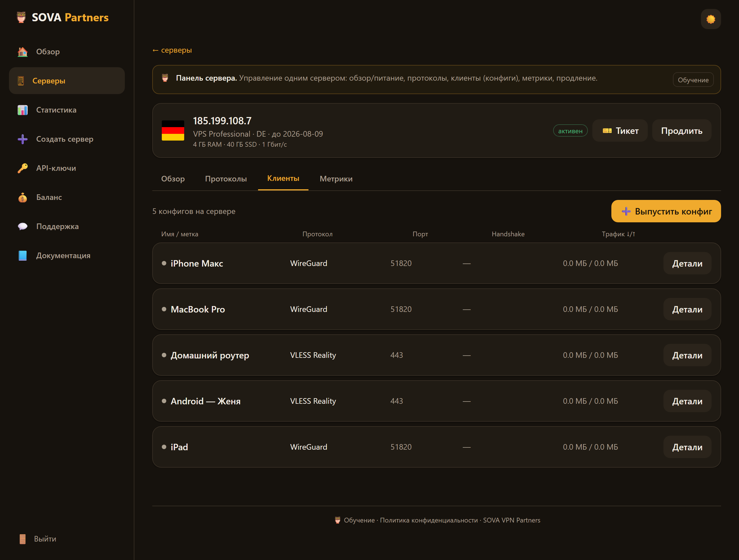Click the SOVA owl logo icon
739x560 pixels.
pyautogui.click(x=21, y=17)
